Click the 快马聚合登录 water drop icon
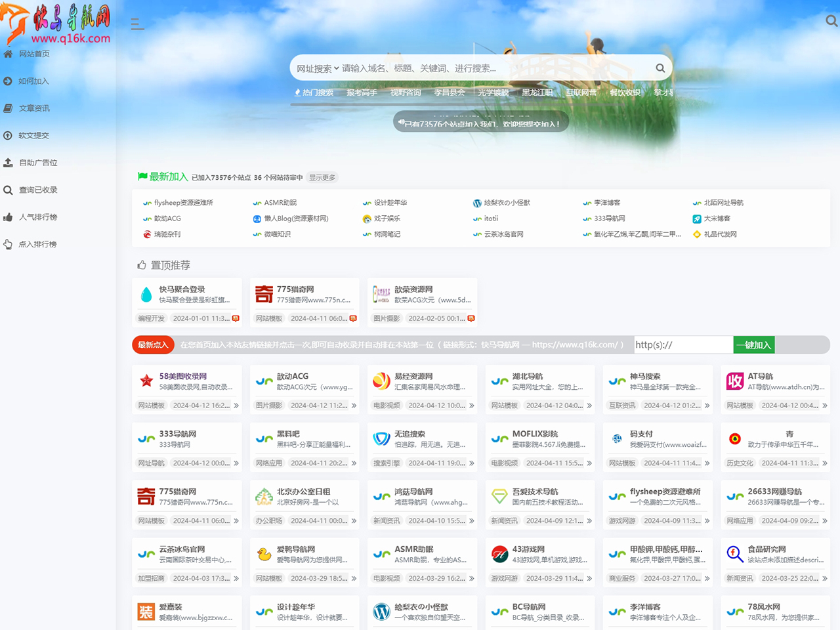Image resolution: width=840 pixels, height=630 pixels. [x=146, y=294]
